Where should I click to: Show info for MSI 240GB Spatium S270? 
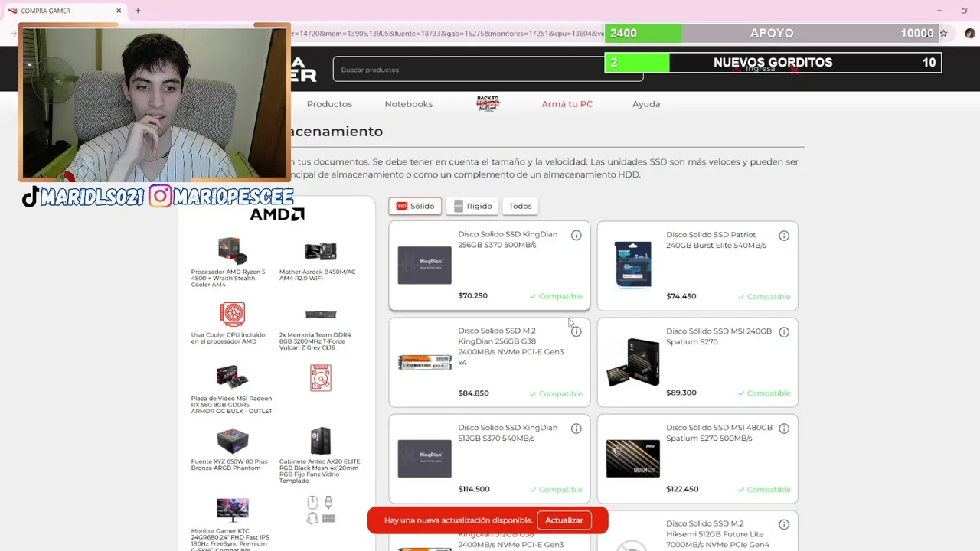click(784, 332)
